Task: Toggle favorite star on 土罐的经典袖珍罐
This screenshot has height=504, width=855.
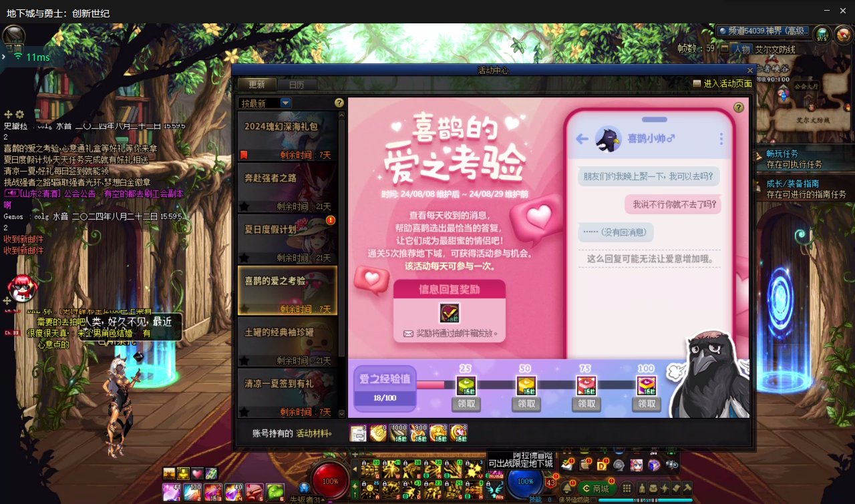Action: coord(244,360)
